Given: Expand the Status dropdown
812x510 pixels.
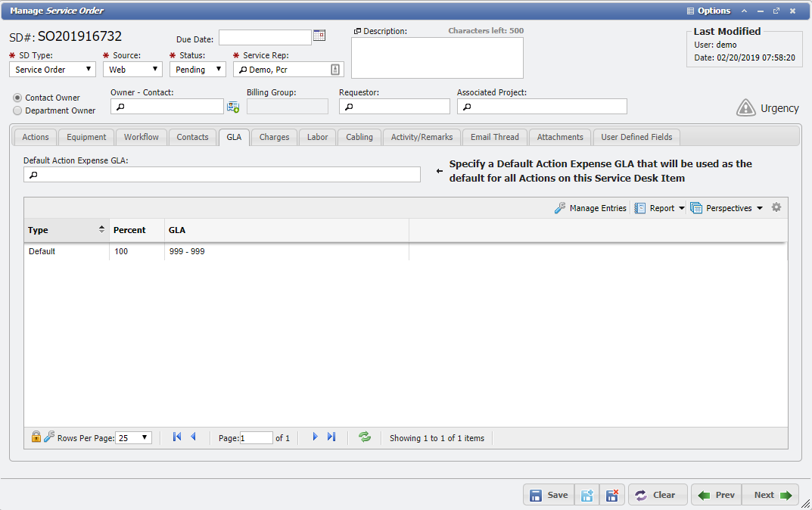Looking at the screenshot, I should click(x=198, y=70).
